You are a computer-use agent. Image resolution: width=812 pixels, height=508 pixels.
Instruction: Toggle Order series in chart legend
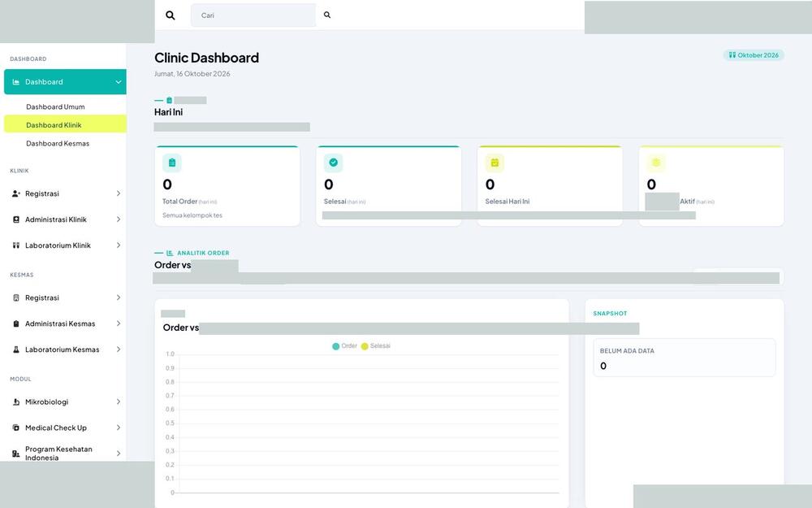[345, 345]
